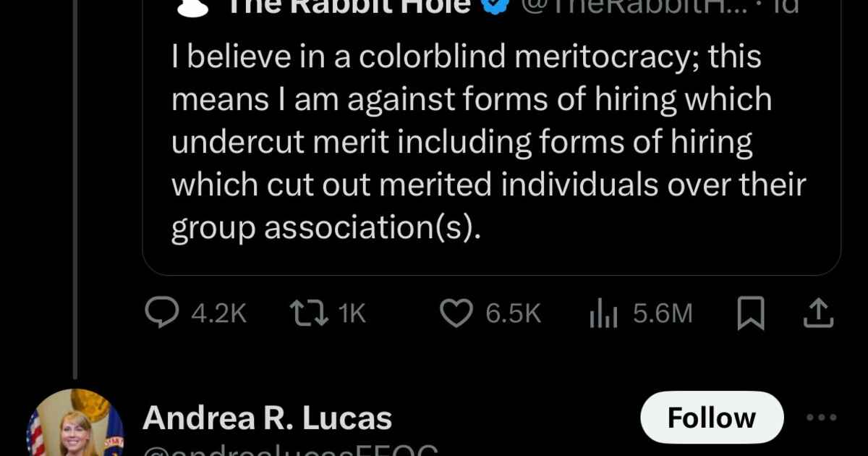Viewport: 868px width, 456px height.
Task: Like the post with the heart icon
Action: pos(456,313)
